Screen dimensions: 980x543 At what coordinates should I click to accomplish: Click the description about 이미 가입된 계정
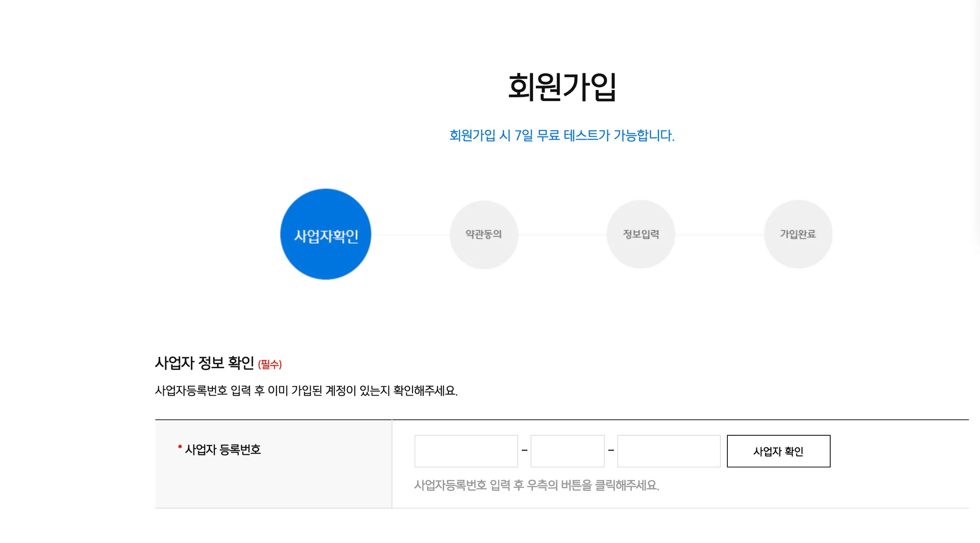point(306,391)
